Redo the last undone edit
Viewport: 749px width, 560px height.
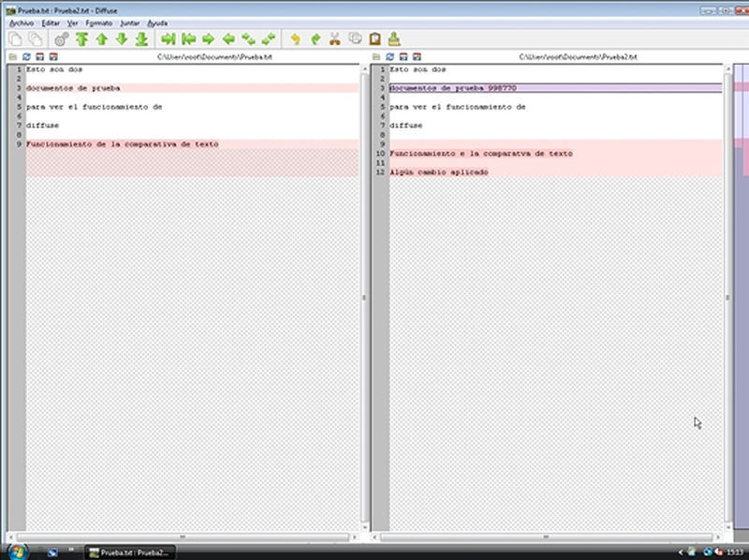(x=316, y=39)
